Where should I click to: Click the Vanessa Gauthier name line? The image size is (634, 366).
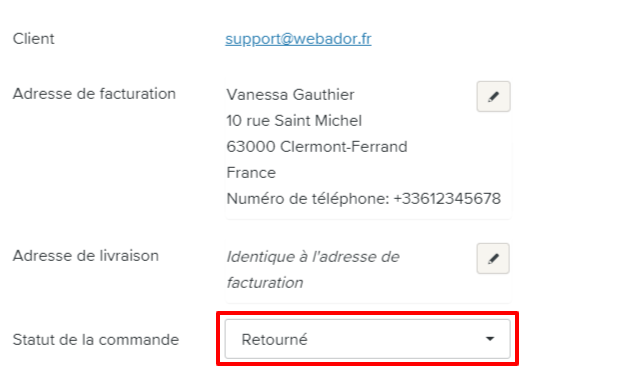(290, 95)
